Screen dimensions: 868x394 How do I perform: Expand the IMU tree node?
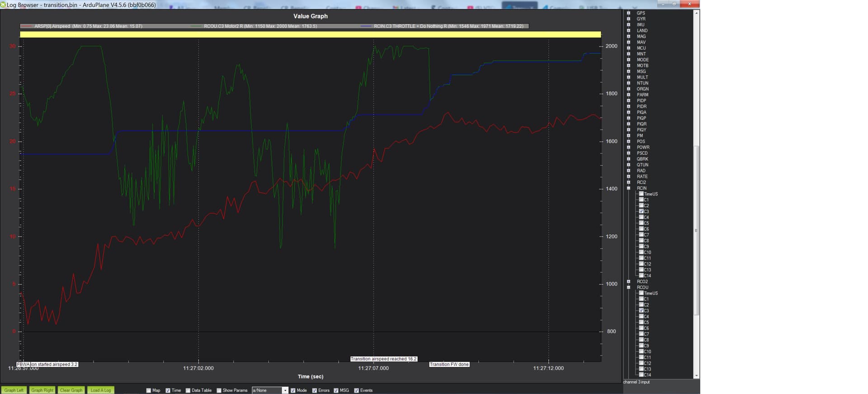tap(628, 25)
